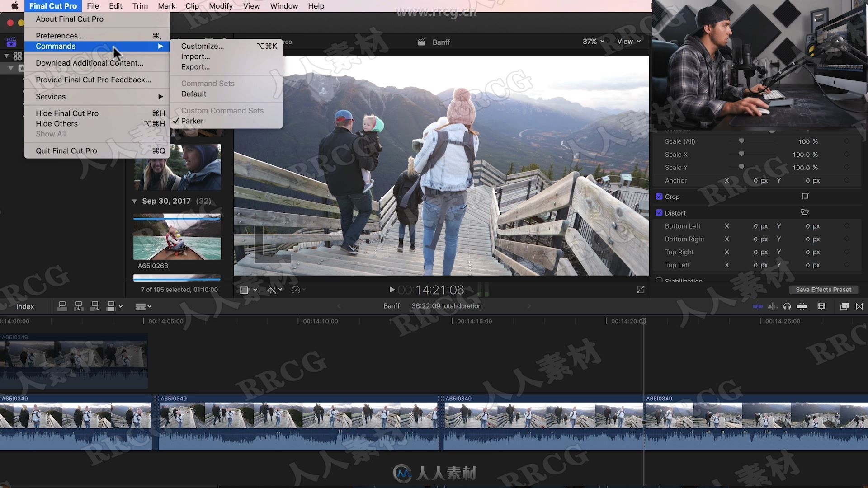Open the tool picker dropdown arrow
868x488 pixels.
[x=150, y=306]
